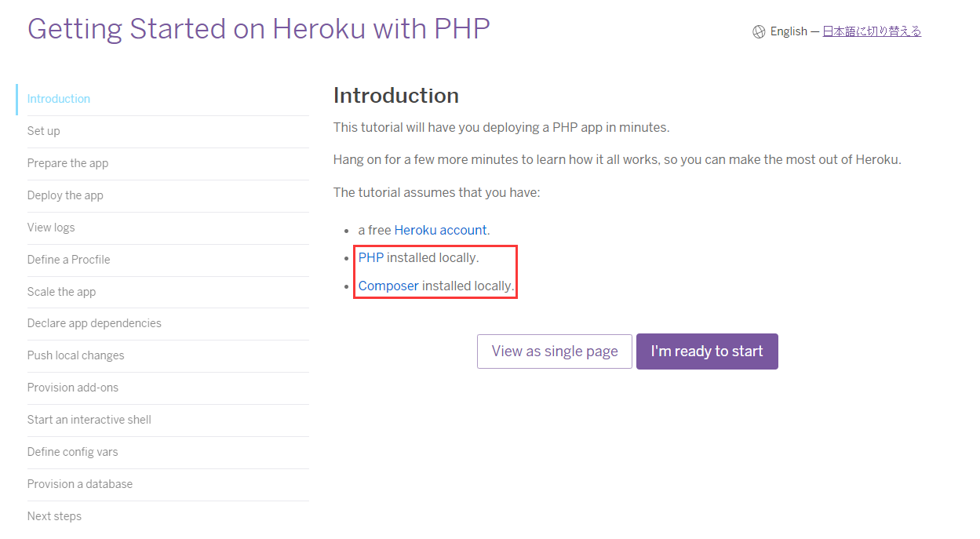Screen dimensions: 980x539
Task: Open Provision a database section
Action: click(x=80, y=484)
